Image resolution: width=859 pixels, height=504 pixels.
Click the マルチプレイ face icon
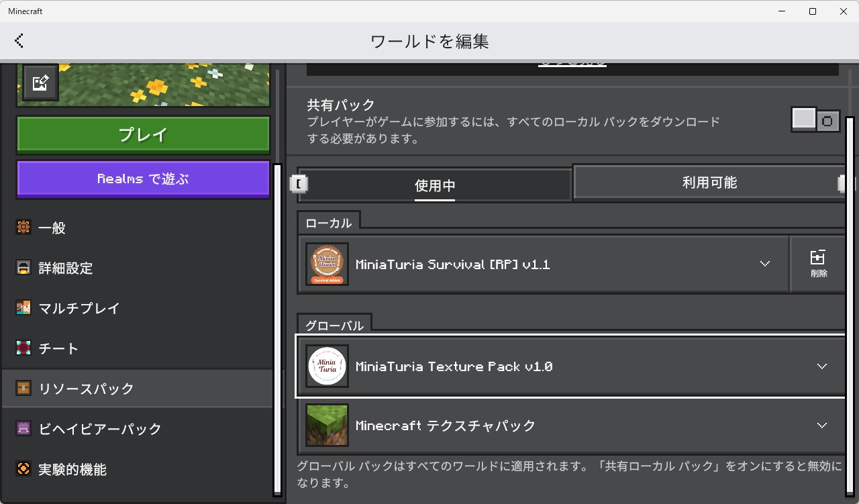[23, 308]
